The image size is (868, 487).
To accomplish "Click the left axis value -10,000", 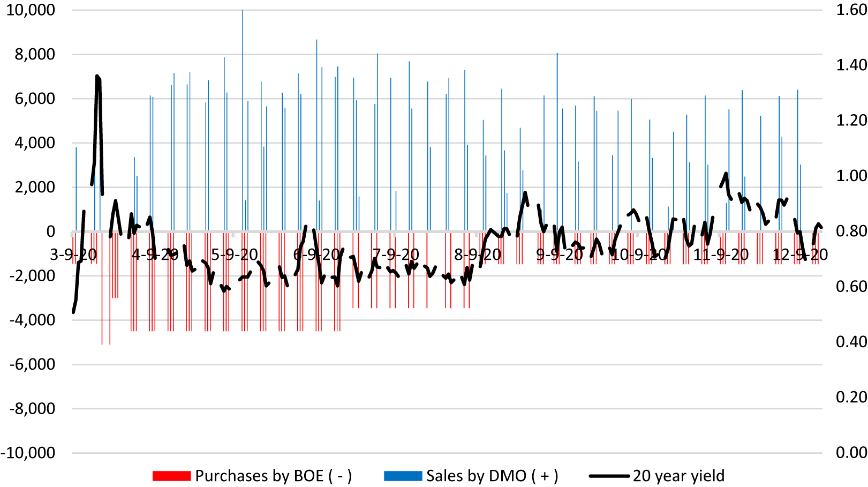I will click(x=28, y=453).
